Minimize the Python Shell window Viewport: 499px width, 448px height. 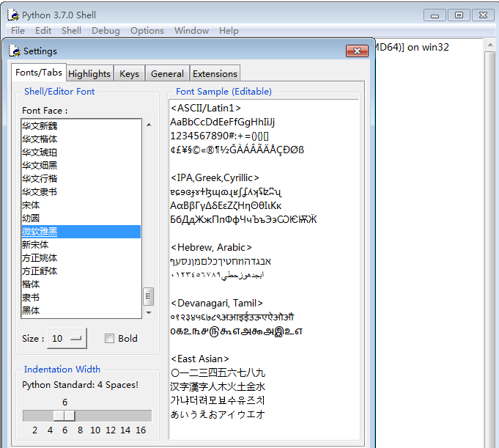click(435, 15)
